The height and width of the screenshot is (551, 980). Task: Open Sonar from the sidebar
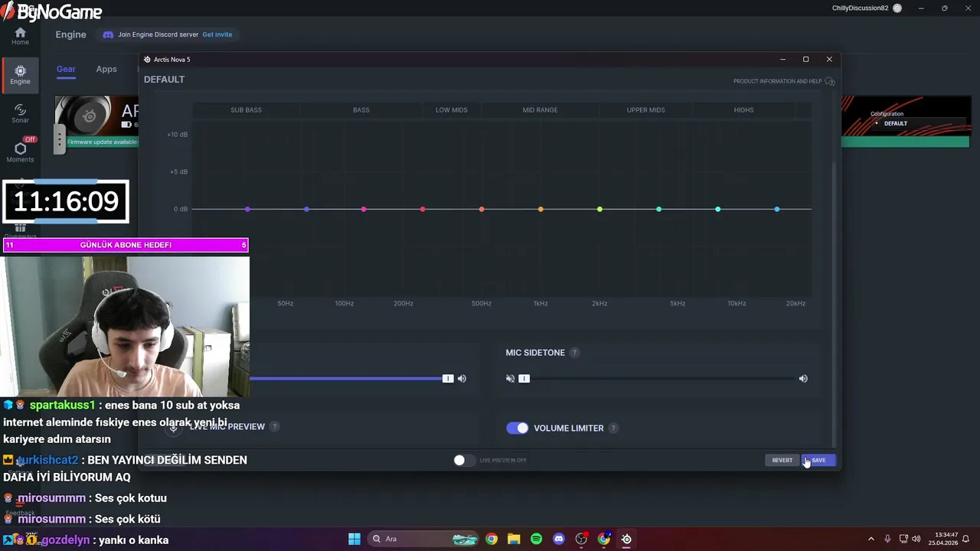(x=20, y=113)
